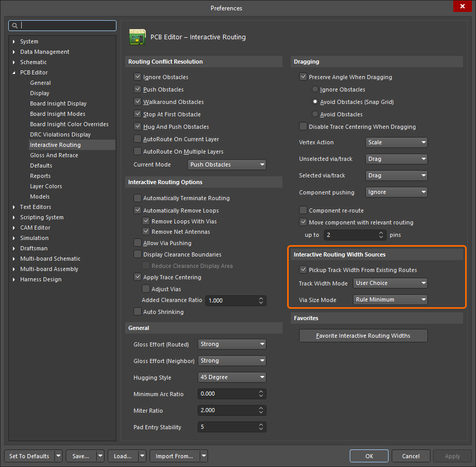Click the PCB Editor page icon
Screen dimensions: 476x467
(x=137, y=37)
